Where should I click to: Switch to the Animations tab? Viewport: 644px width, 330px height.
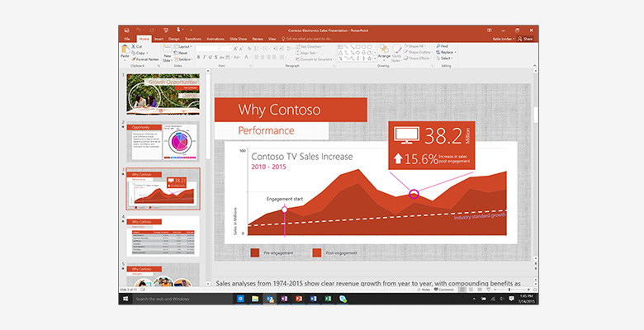pos(215,39)
